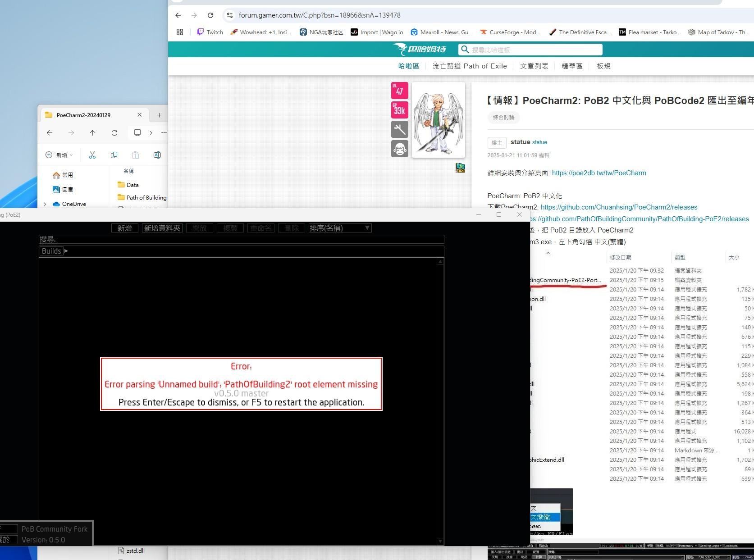The width and height of the screenshot is (754, 560).
Task: Click the wrench icon beside avatar
Action: (x=399, y=130)
